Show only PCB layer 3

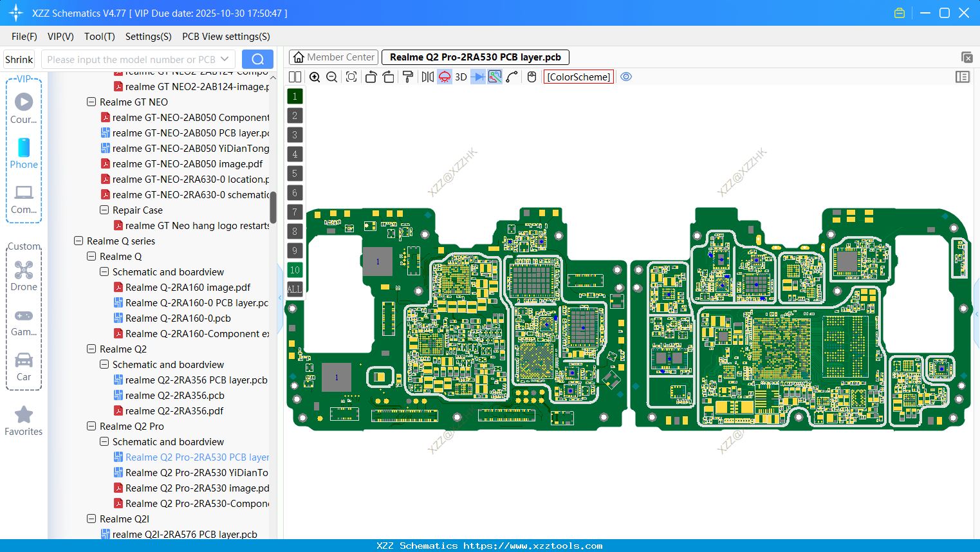click(x=294, y=134)
